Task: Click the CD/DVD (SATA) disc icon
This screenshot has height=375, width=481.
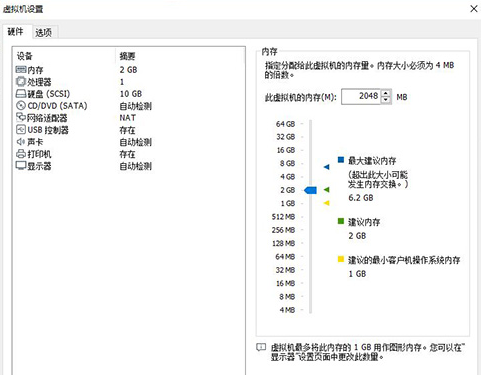Action: (x=21, y=106)
